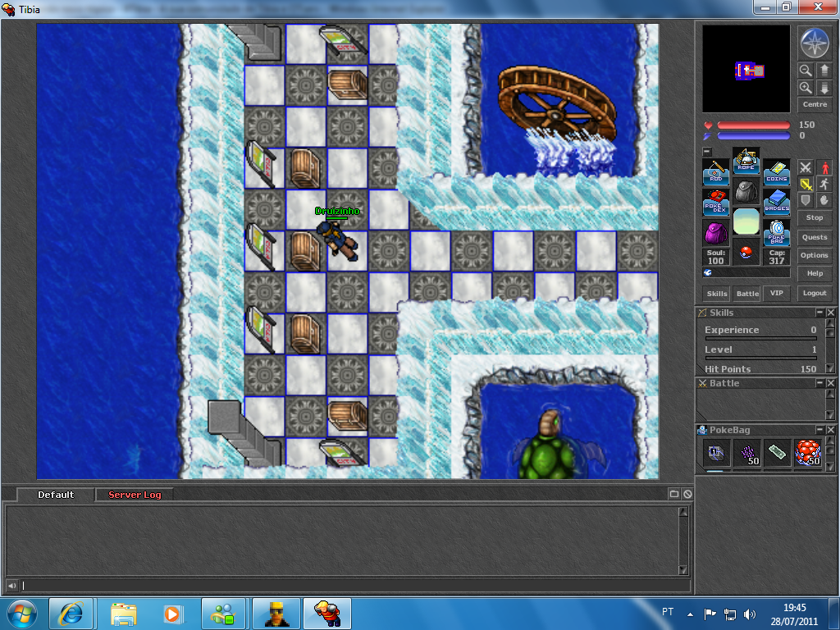
Task: Select purple berries stack of 50
Action: tap(746, 453)
